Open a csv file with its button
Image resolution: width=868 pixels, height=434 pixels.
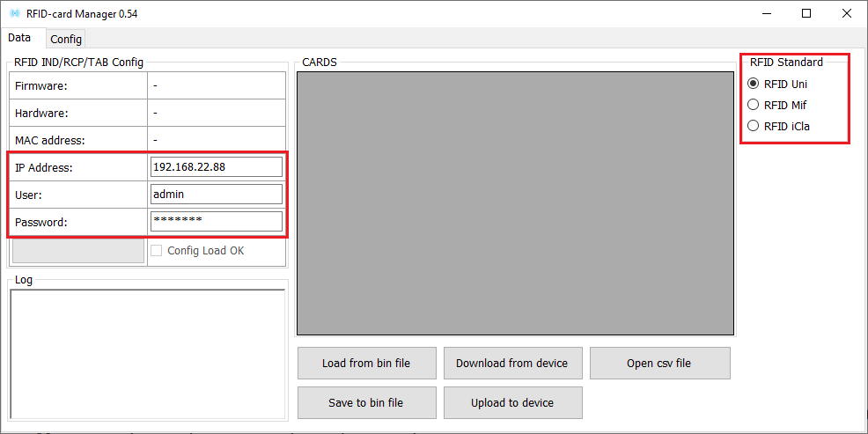659,364
